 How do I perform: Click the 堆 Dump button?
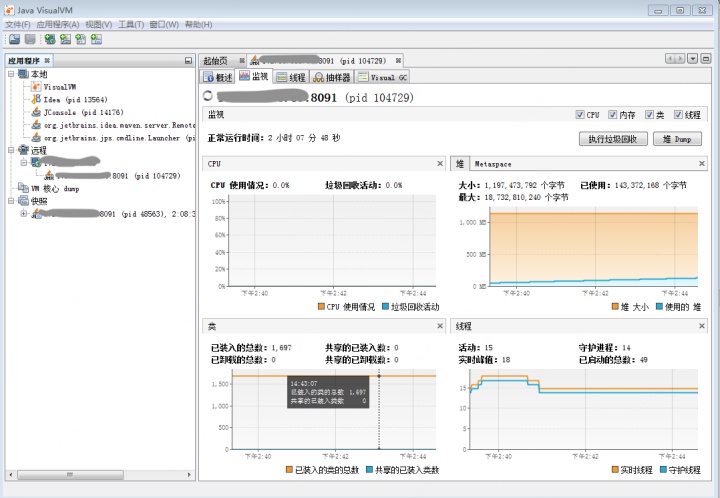677,139
